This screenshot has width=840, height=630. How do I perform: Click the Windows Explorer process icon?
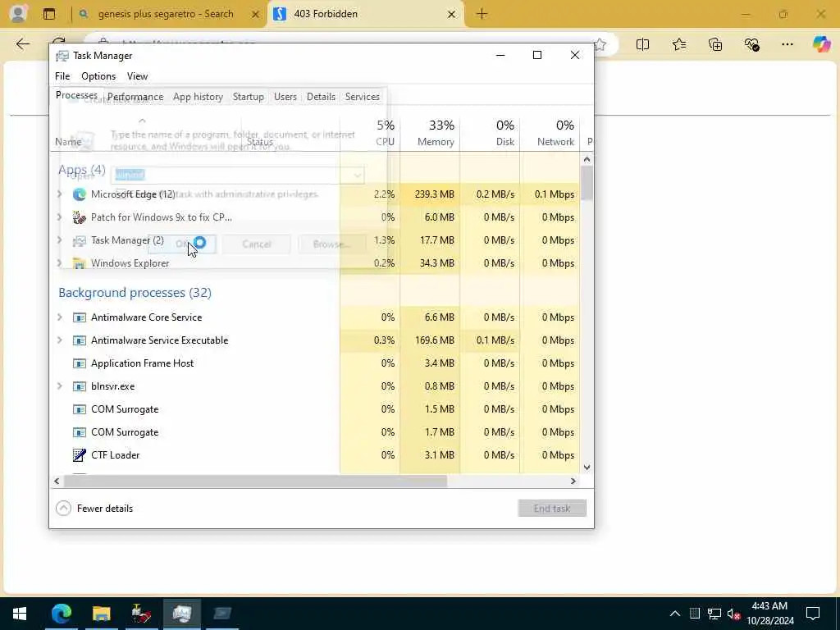point(80,263)
